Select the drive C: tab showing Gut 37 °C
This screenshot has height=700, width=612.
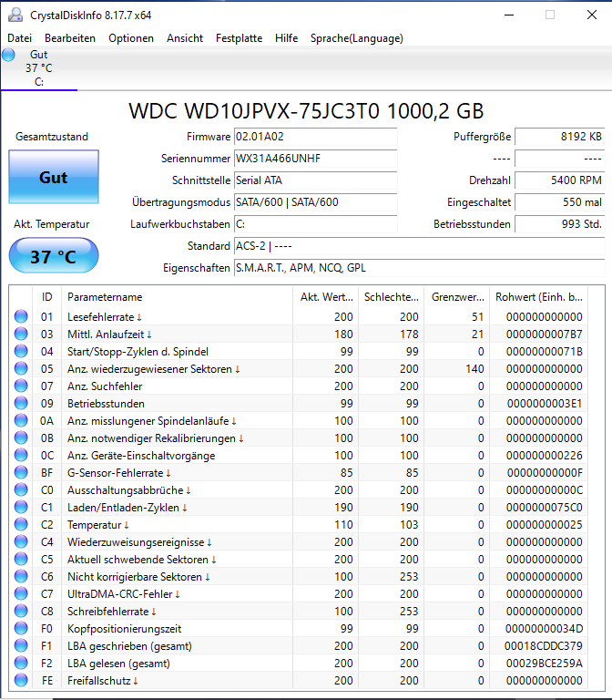[39, 68]
